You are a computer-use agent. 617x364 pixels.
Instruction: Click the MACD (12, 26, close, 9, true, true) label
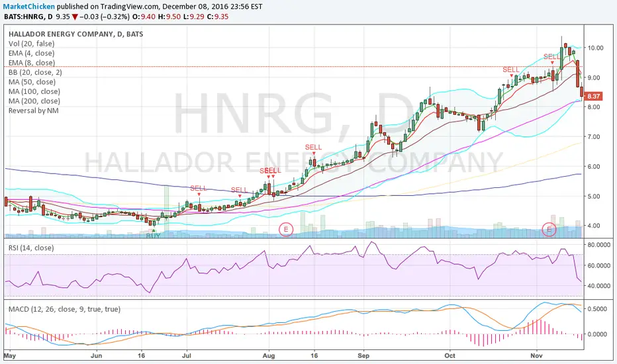click(x=64, y=309)
